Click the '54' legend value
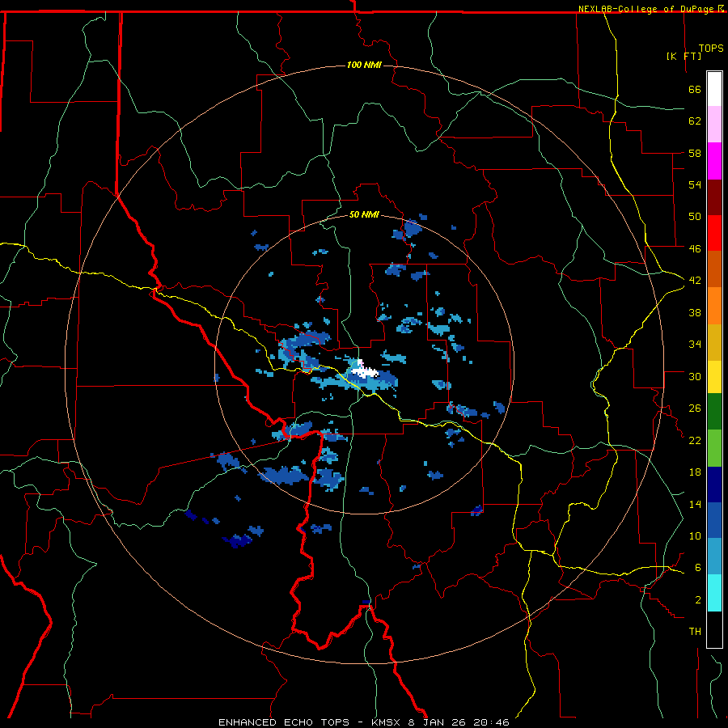Image resolution: width=728 pixels, height=728 pixels. 695,184
